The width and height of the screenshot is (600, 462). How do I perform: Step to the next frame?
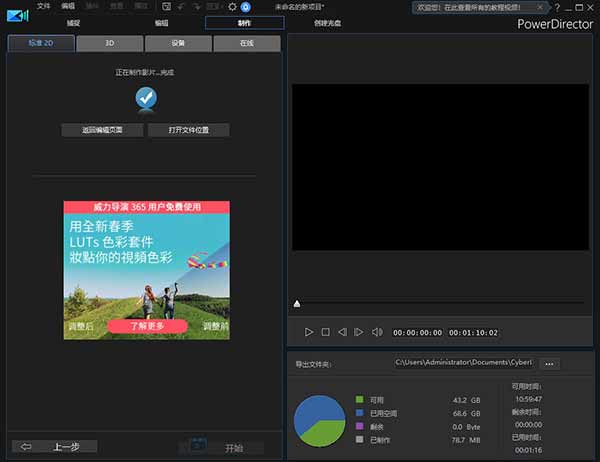(359, 332)
